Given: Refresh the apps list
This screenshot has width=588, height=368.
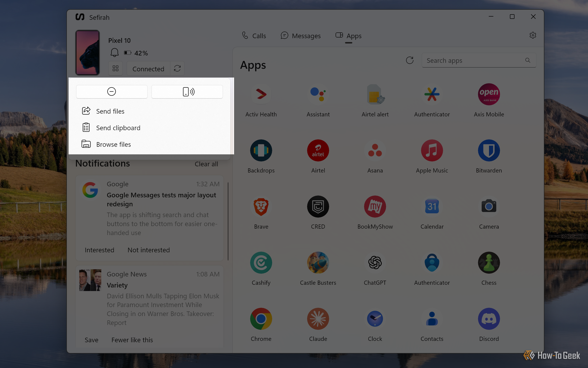Looking at the screenshot, I should coord(410,60).
